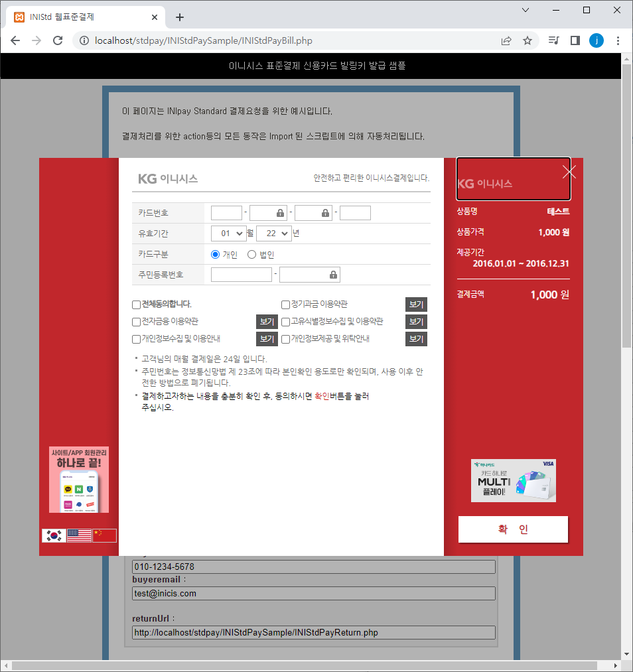Check 정기과금 이용약관 checkbox
The height and width of the screenshot is (672, 633).
tap(285, 304)
